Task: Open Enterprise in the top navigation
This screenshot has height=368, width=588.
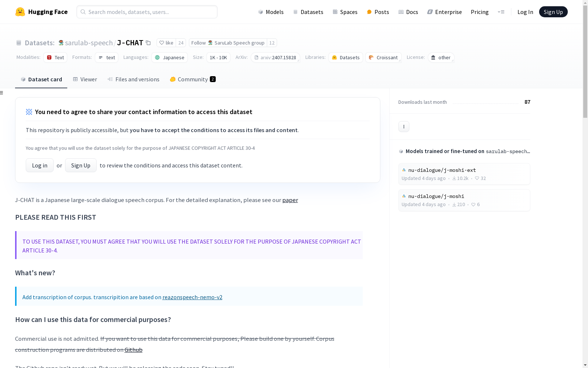Action: pyautogui.click(x=445, y=12)
